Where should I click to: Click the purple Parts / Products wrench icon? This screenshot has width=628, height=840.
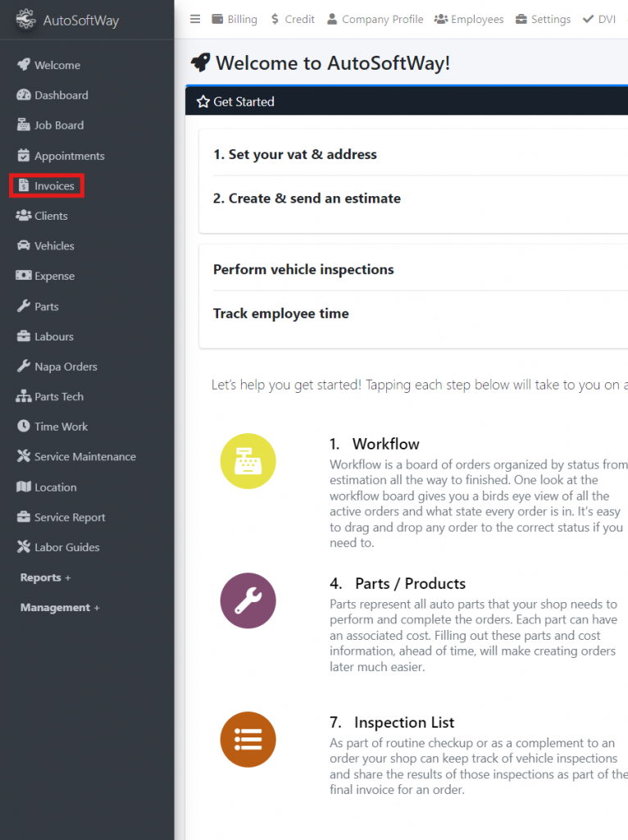[x=248, y=600]
